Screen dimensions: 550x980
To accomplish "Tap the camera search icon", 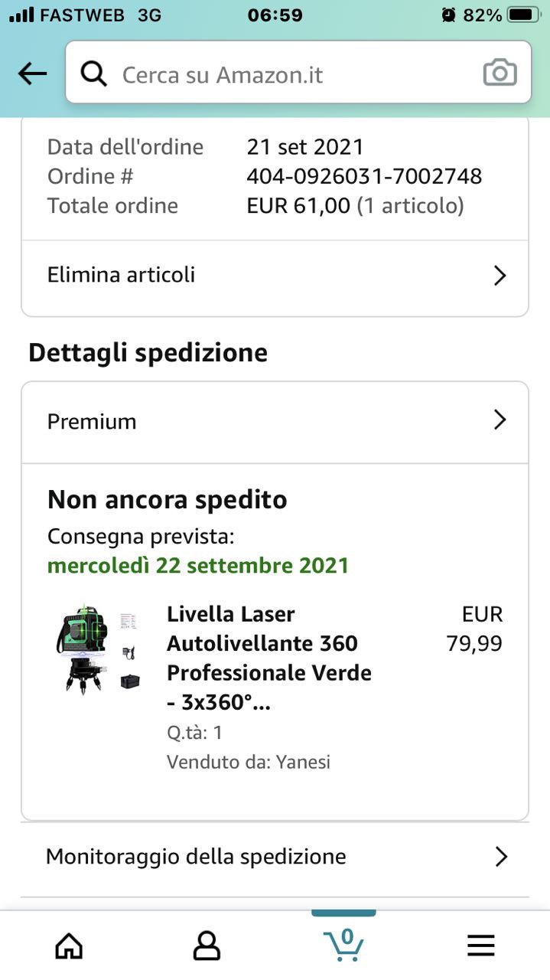I will tap(500, 73).
